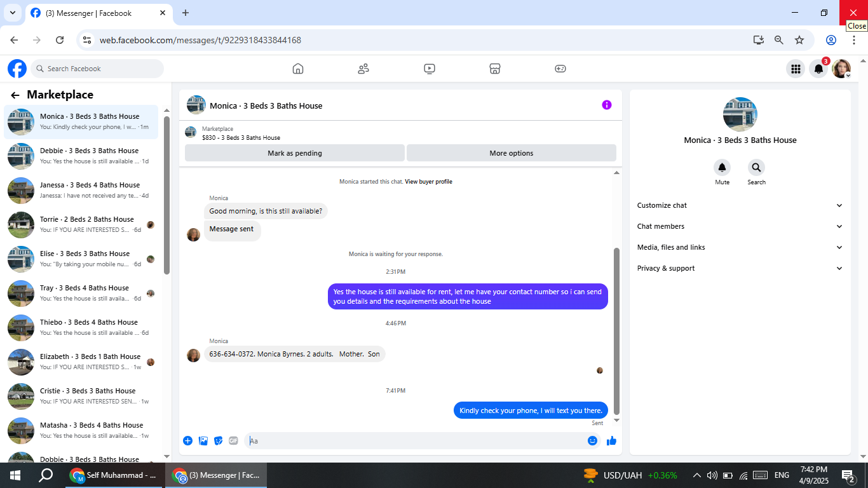Open Debbie · 3 Beds 3 Baths House chat
The width and height of the screenshot is (868, 488).
click(x=81, y=156)
